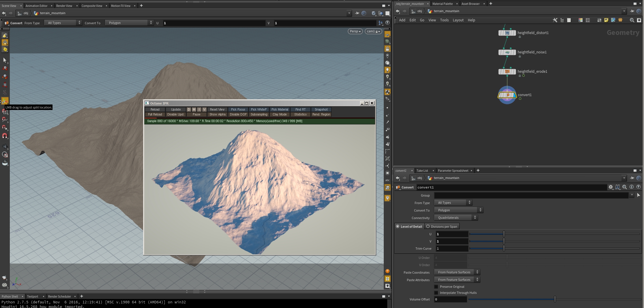Switch to the Take List tab

pyautogui.click(x=422, y=171)
